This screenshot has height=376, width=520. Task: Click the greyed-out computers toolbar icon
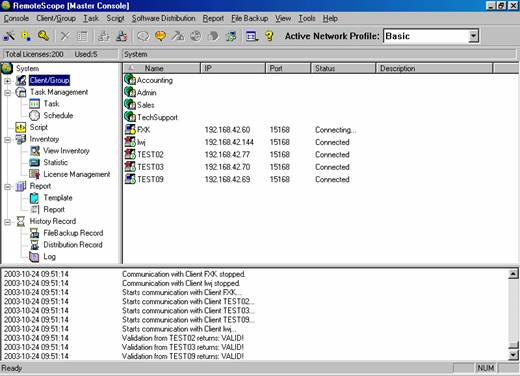point(104,36)
